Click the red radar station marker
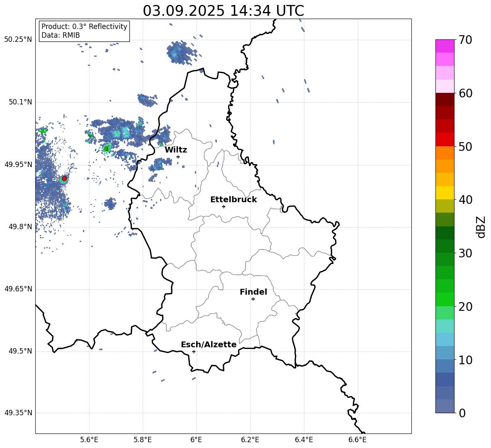This screenshot has width=491, height=448. tap(64, 179)
